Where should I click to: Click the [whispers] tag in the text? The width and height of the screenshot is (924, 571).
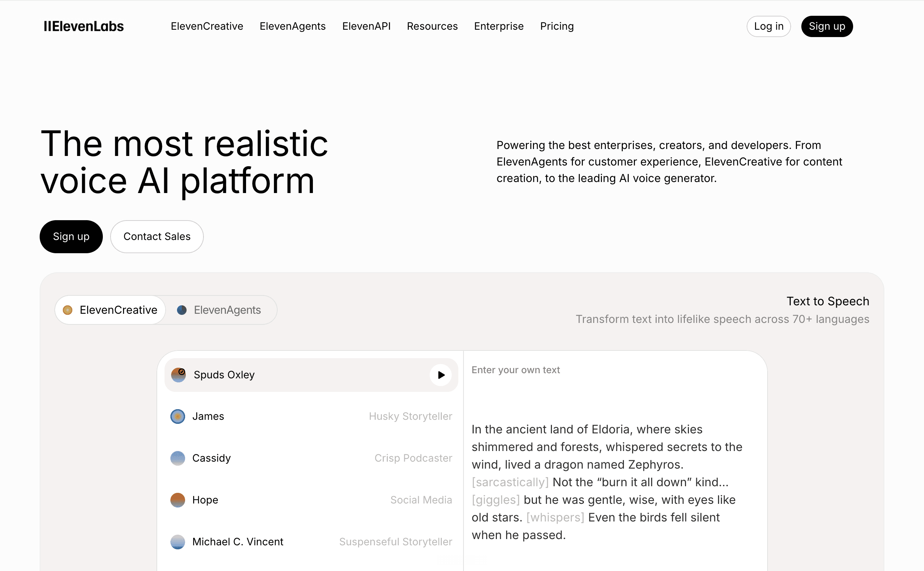coord(555,517)
